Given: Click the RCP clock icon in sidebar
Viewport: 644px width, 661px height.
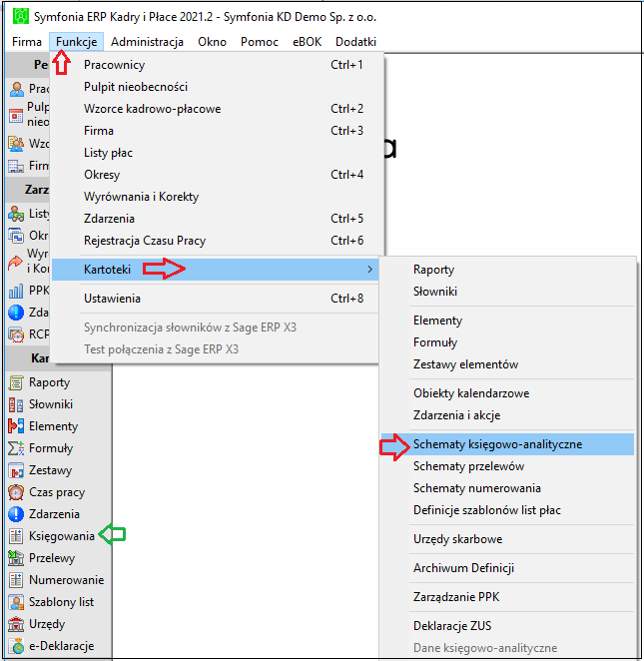Looking at the screenshot, I should tap(16, 334).
